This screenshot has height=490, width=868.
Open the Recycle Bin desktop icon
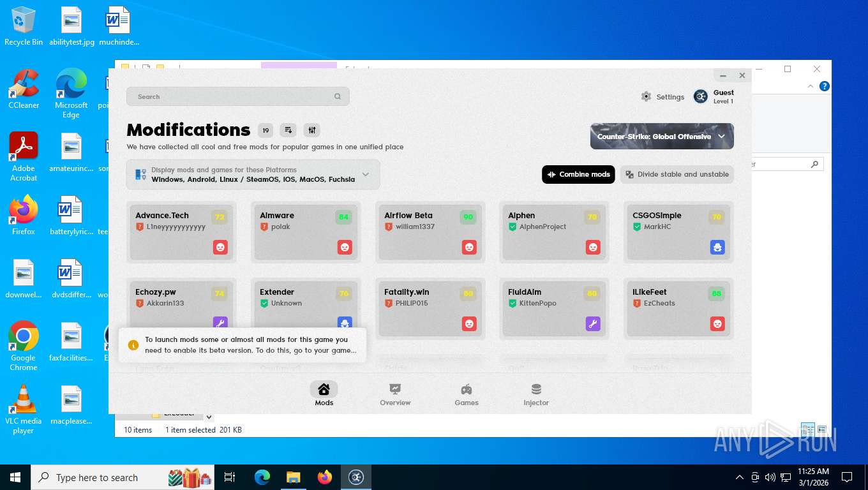pos(24,26)
